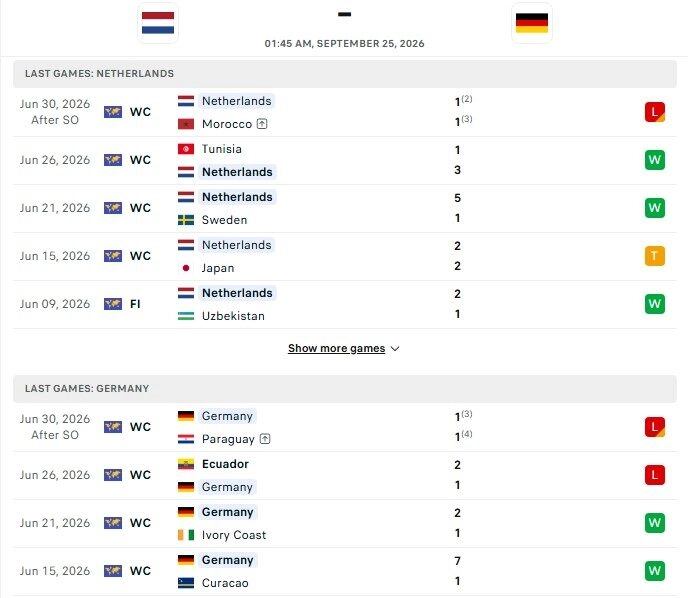This screenshot has width=688, height=598.
Task: Open the Ivory Coast team link
Action: click(x=234, y=535)
